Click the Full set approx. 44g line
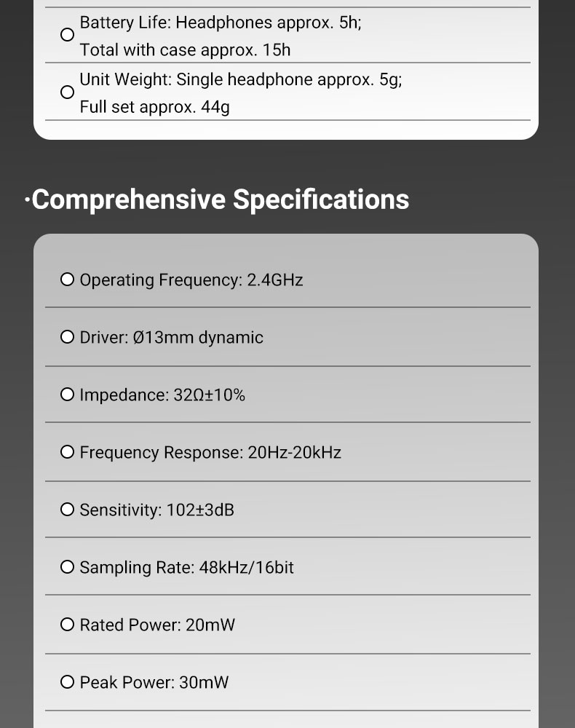575x728 pixels. [154, 107]
